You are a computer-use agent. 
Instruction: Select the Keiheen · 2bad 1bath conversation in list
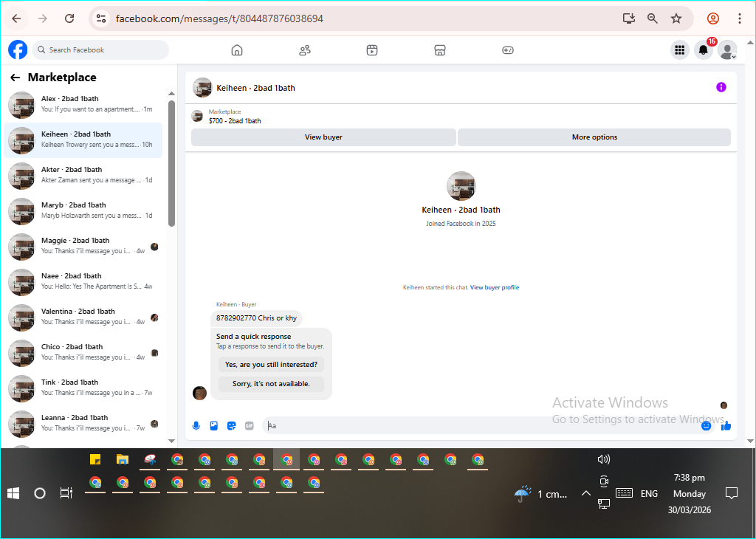tap(83, 140)
